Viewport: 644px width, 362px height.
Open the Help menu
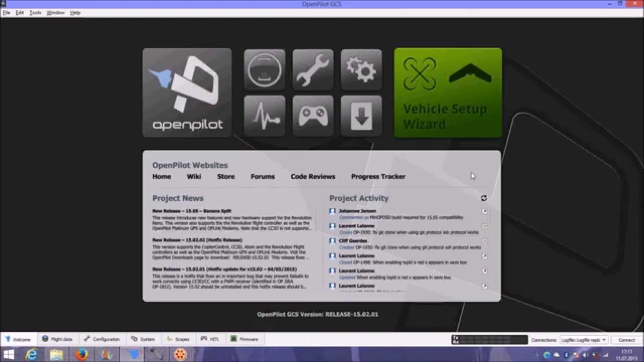click(x=75, y=13)
